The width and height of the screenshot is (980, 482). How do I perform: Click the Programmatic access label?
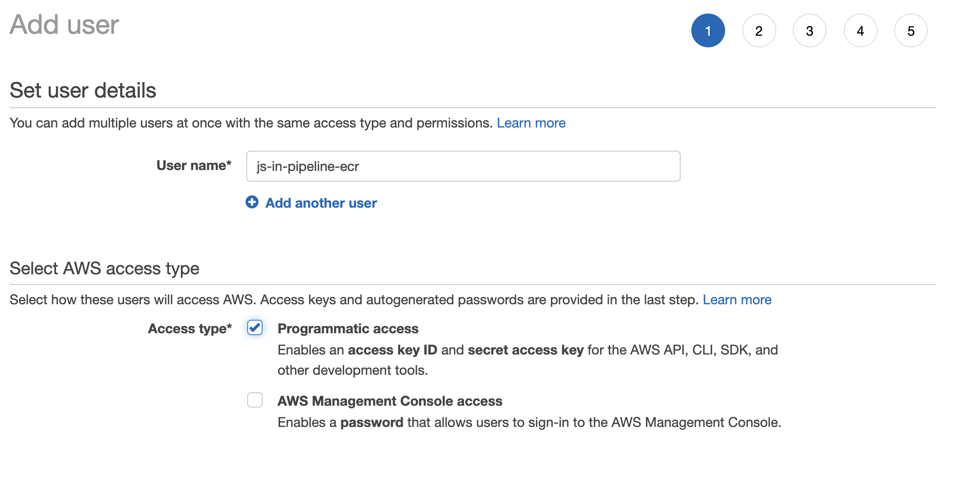[x=348, y=328]
